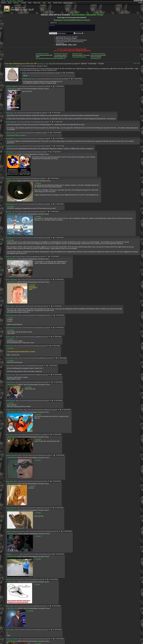Open the Discussion Thread link
The image size is (143, 644).
(95, 15)
